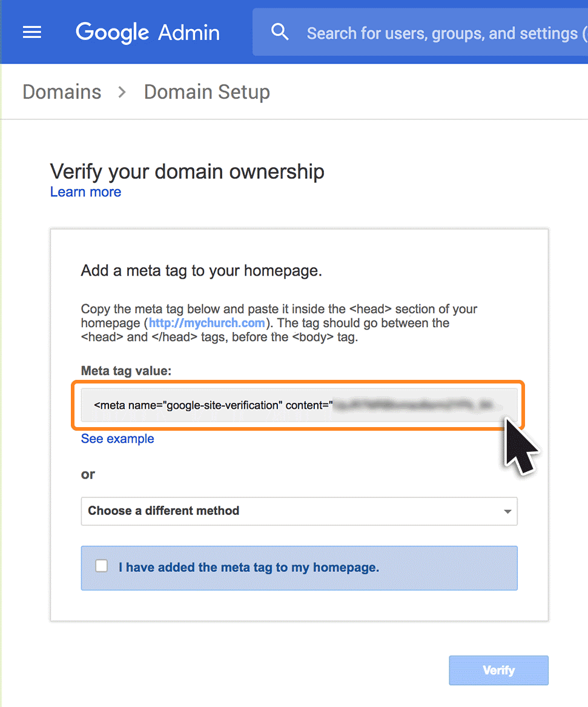Click the Verify your domain ownership heading
The height and width of the screenshot is (707, 588).
pyautogui.click(x=187, y=171)
